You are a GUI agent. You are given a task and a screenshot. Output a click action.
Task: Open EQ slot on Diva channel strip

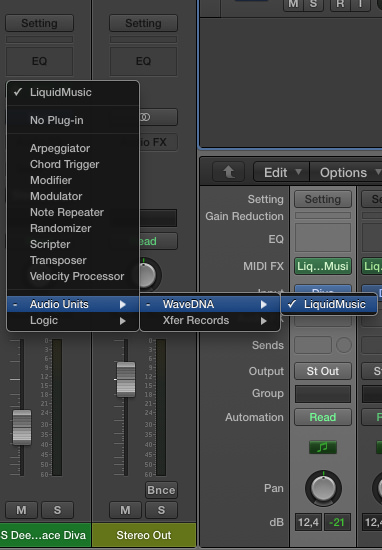39,61
